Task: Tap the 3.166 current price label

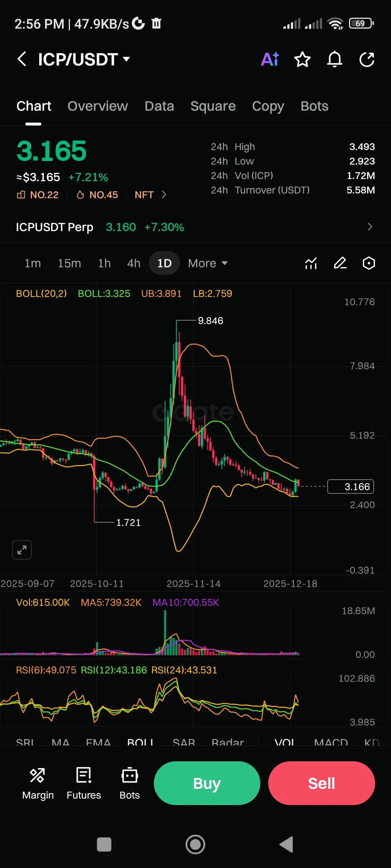Action: point(350,487)
